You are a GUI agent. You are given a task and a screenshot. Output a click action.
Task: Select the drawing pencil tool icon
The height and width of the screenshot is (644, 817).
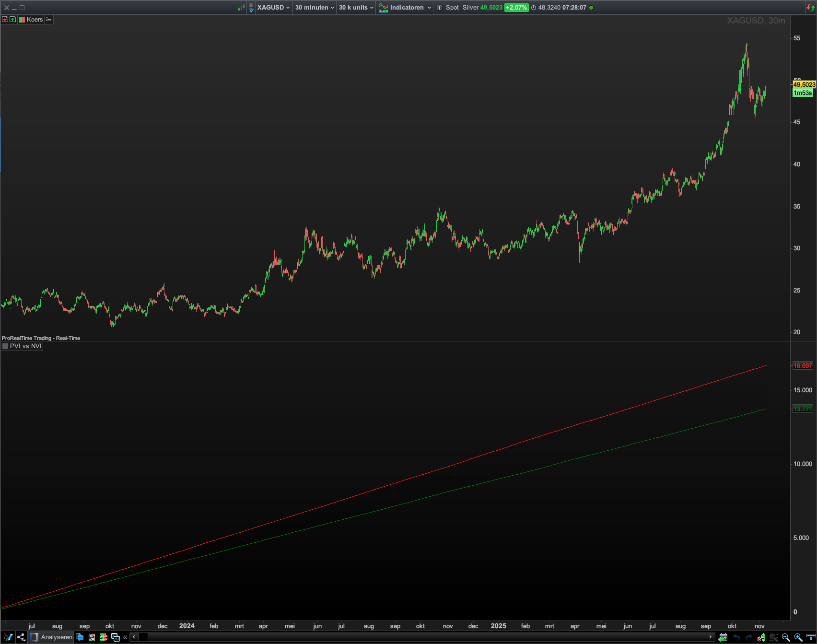8,637
